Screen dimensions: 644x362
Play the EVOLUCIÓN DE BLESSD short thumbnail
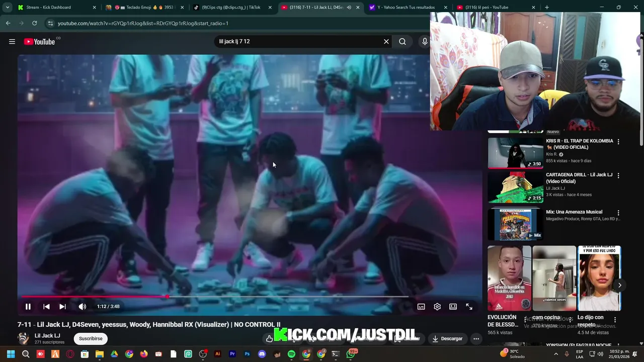click(x=509, y=278)
